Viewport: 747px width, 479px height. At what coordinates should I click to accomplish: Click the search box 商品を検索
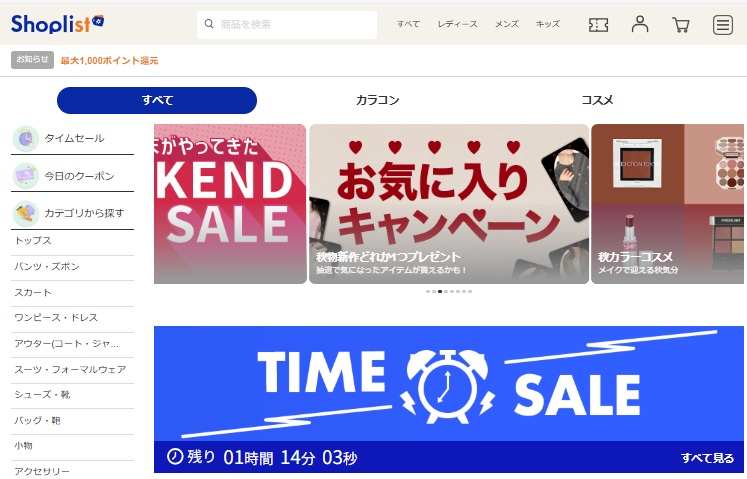(x=287, y=25)
